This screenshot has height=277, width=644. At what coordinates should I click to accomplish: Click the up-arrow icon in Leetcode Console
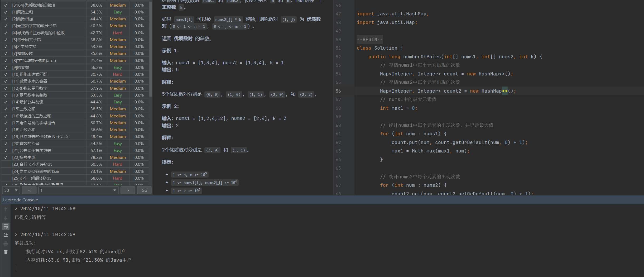click(x=6, y=209)
